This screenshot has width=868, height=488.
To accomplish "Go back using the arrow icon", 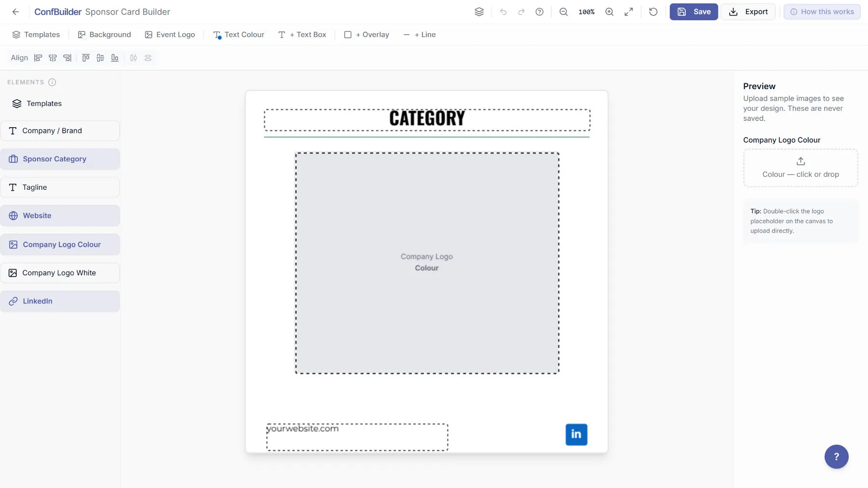I will pos(15,12).
